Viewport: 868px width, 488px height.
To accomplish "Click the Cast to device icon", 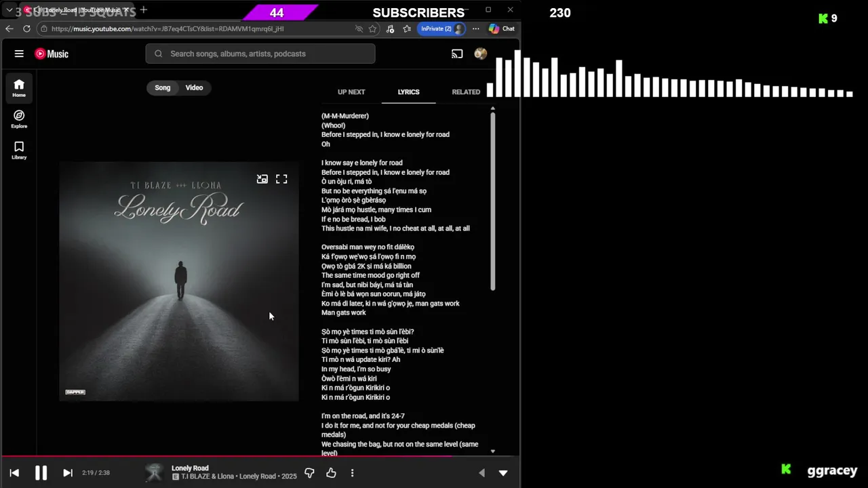I will click(x=457, y=54).
